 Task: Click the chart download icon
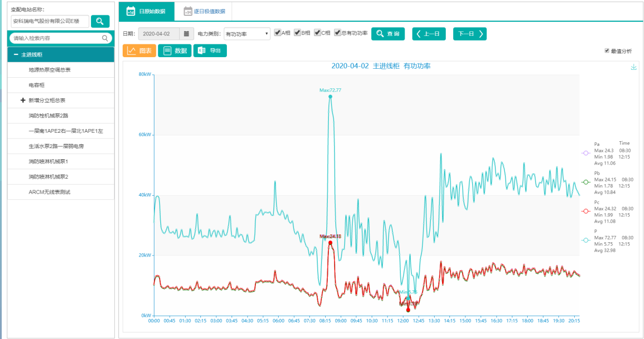point(633,67)
